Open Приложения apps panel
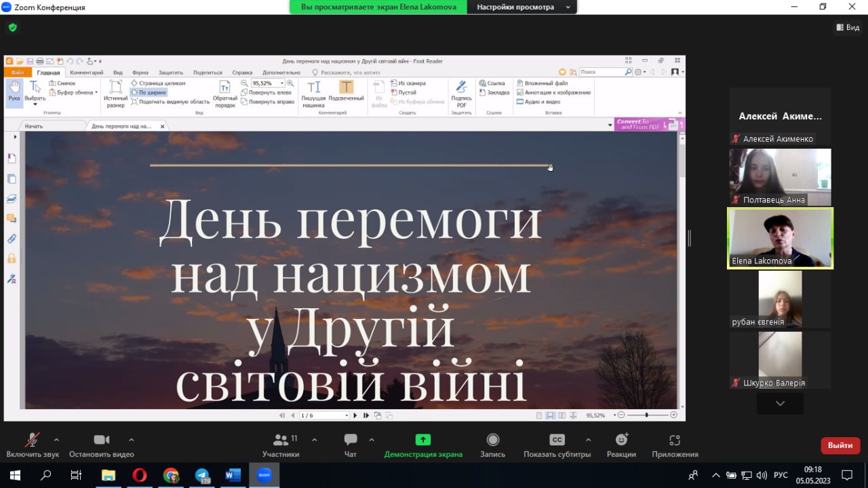868x488 pixels. click(674, 445)
